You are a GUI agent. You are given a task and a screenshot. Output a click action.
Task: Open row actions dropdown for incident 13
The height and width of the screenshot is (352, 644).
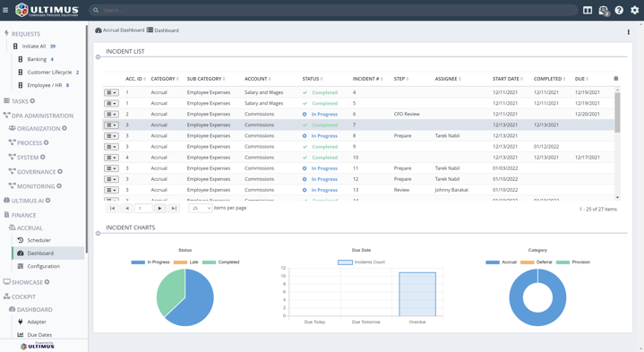[x=111, y=190]
